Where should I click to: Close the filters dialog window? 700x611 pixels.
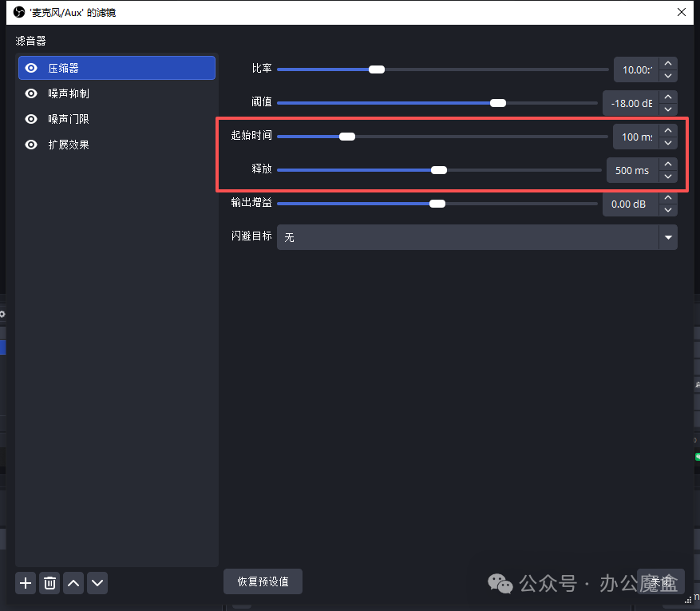(681, 12)
